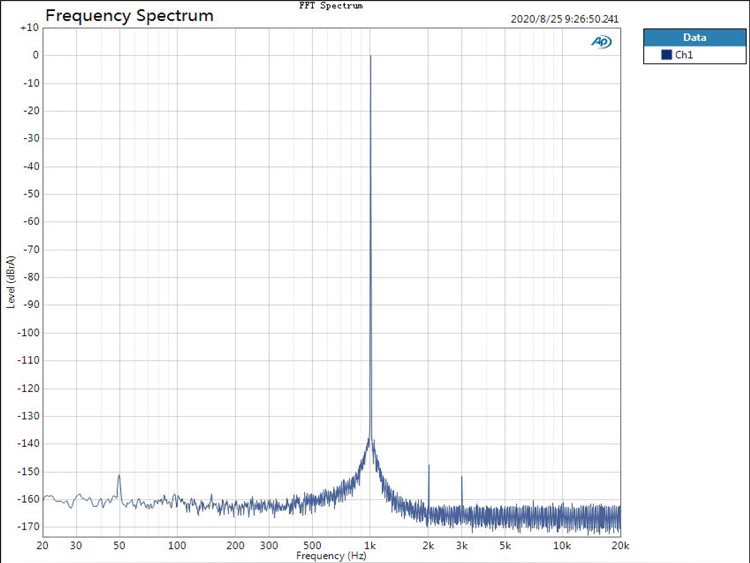This screenshot has width=750, height=563.
Task: Click the Frequency (Hz) axis label
Action: pos(331,556)
